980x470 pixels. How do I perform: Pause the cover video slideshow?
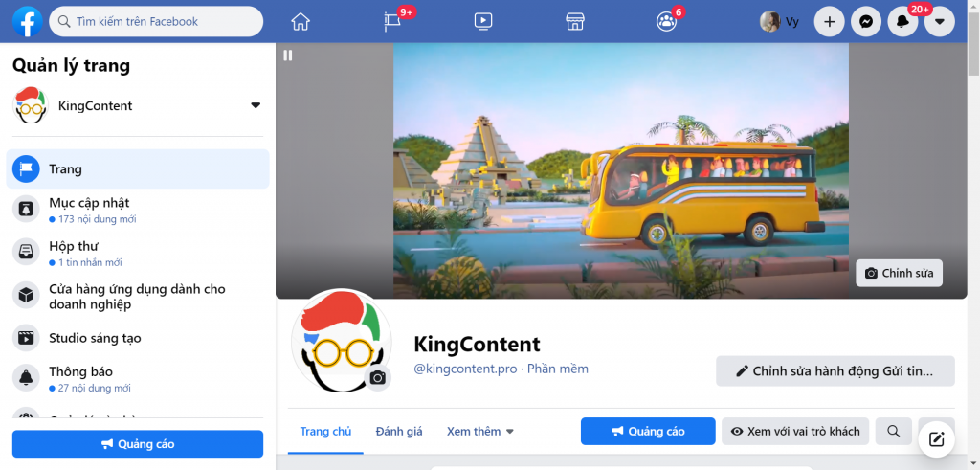pyautogui.click(x=287, y=55)
